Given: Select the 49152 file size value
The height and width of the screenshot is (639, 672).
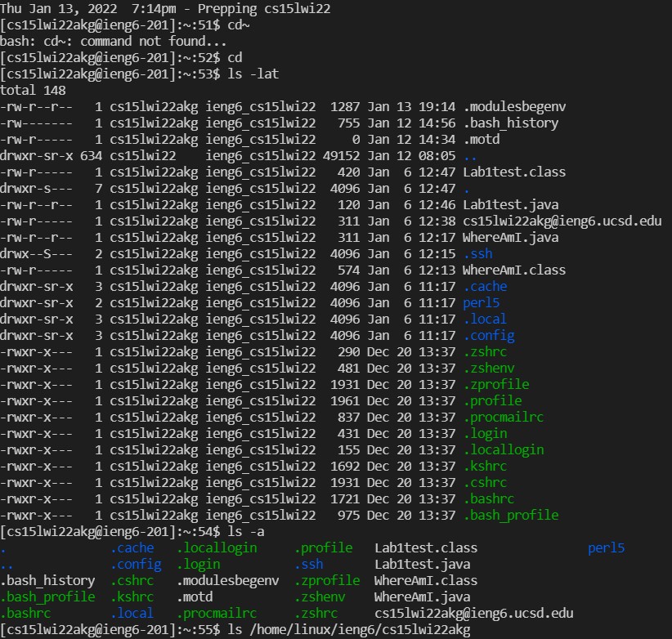Looking at the screenshot, I should coord(340,156).
